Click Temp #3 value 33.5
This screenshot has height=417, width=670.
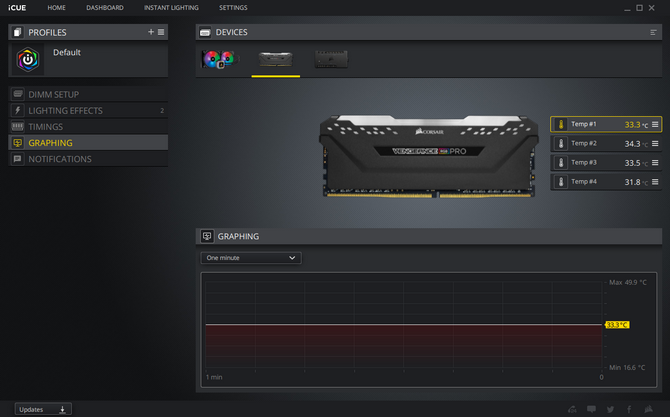pos(632,163)
